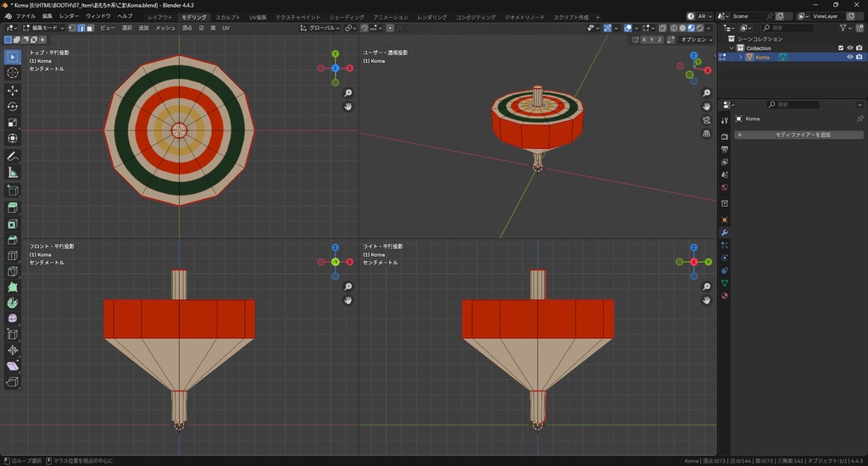
Task: Switch to the スカルプト workspace tab
Action: [x=227, y=17]
